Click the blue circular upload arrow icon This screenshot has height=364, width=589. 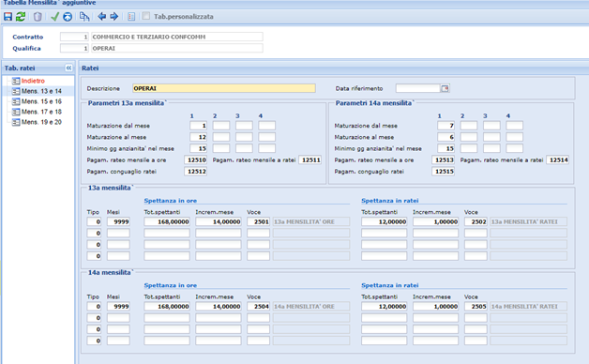(68, 17)
